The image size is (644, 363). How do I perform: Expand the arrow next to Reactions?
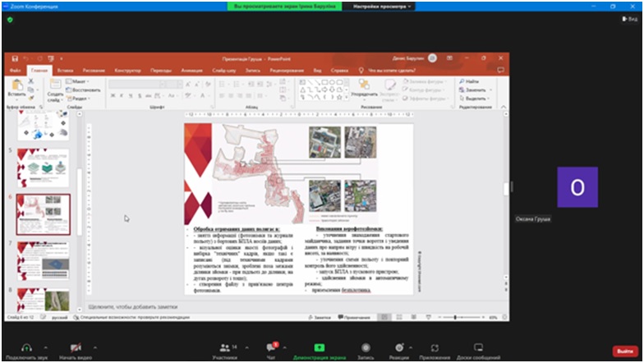pyautogui.click(x=411, y=347)
